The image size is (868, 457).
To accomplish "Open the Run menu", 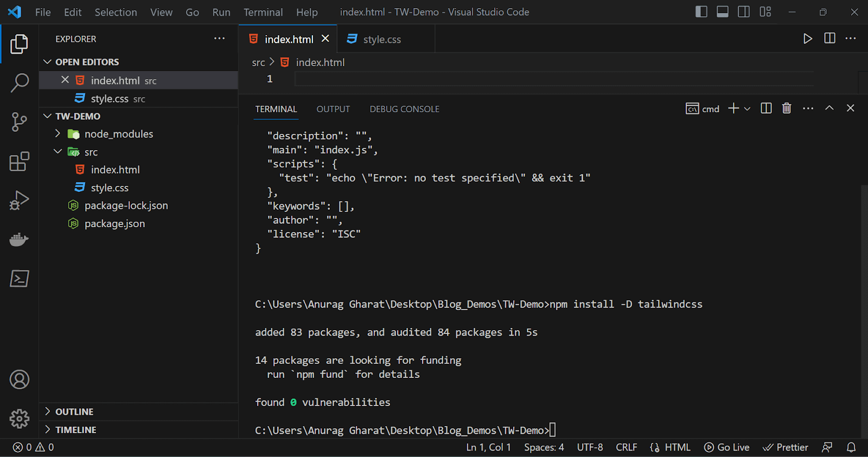I will click(x=221, y=12).
